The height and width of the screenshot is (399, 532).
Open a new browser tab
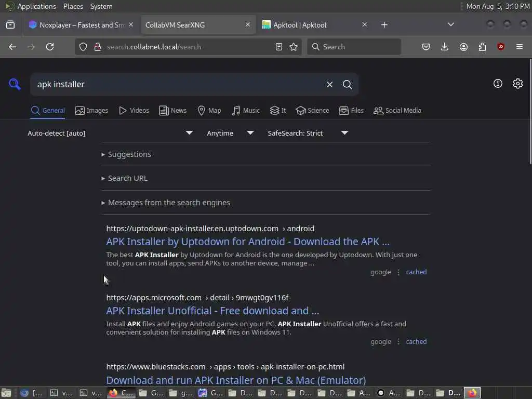384,25
